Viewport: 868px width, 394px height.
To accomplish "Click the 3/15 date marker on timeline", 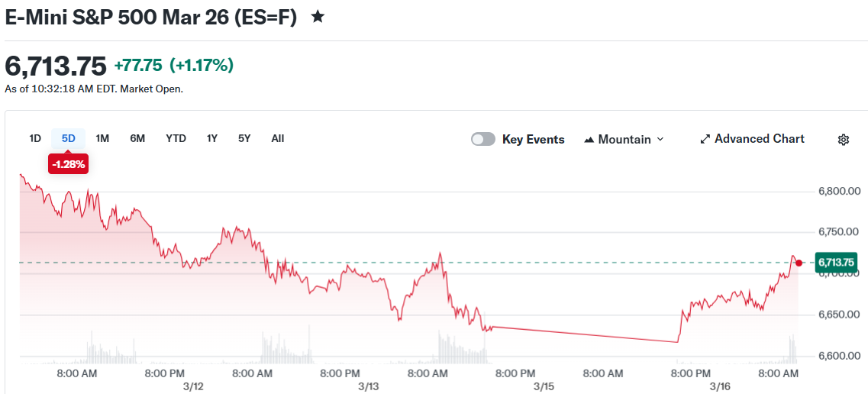I will click(544, 386).
